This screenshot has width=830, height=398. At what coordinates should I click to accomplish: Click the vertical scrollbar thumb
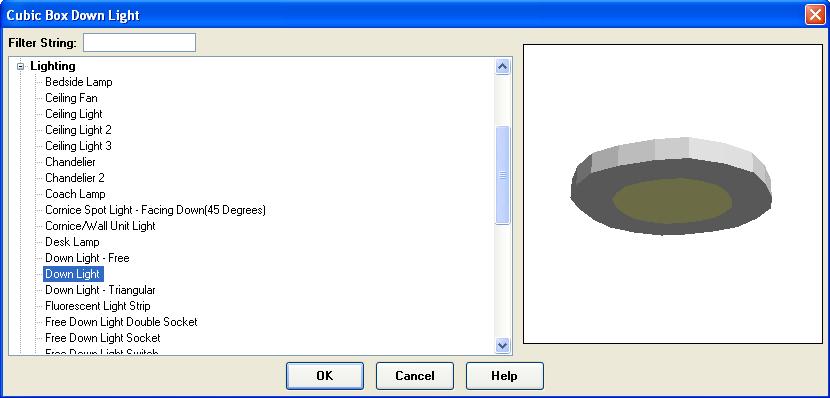(502, 175)
